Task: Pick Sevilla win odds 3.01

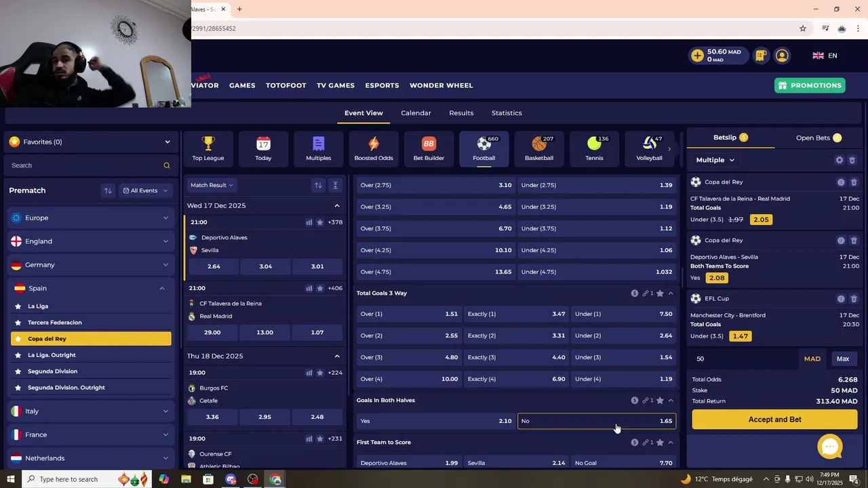Action: (x=317, y=266)
